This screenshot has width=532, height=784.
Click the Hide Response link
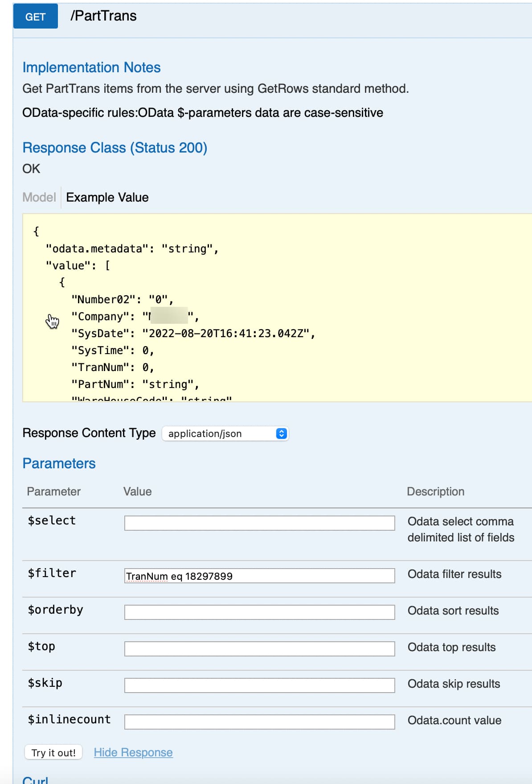point(133,752)
